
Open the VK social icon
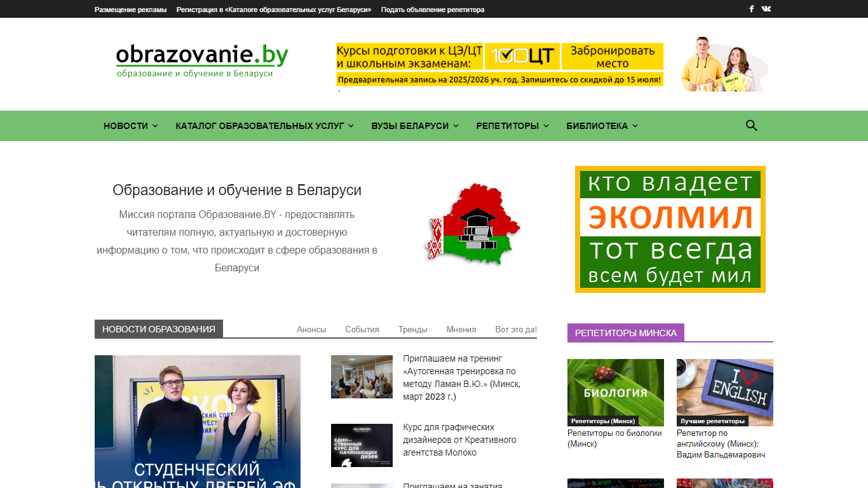pos(766,9)
